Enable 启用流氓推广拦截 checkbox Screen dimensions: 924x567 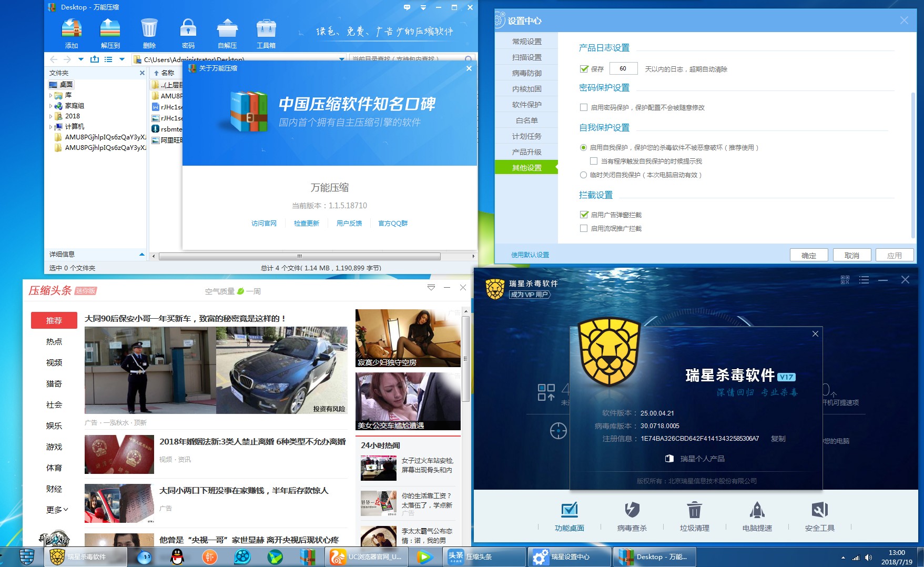tap(584, 228)
